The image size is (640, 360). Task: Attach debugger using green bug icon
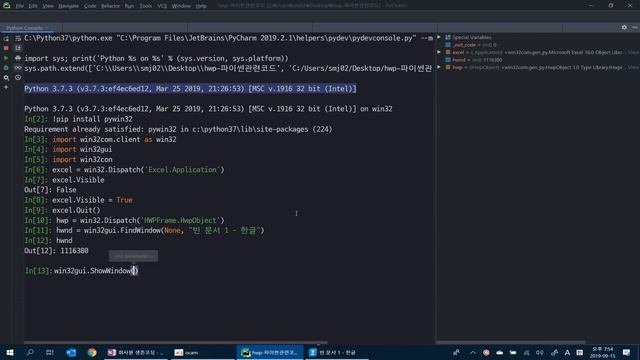[6, 68]
